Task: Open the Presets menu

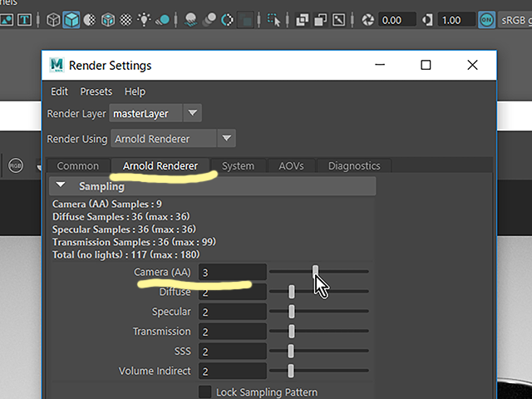Action: [x=96, y=91]
